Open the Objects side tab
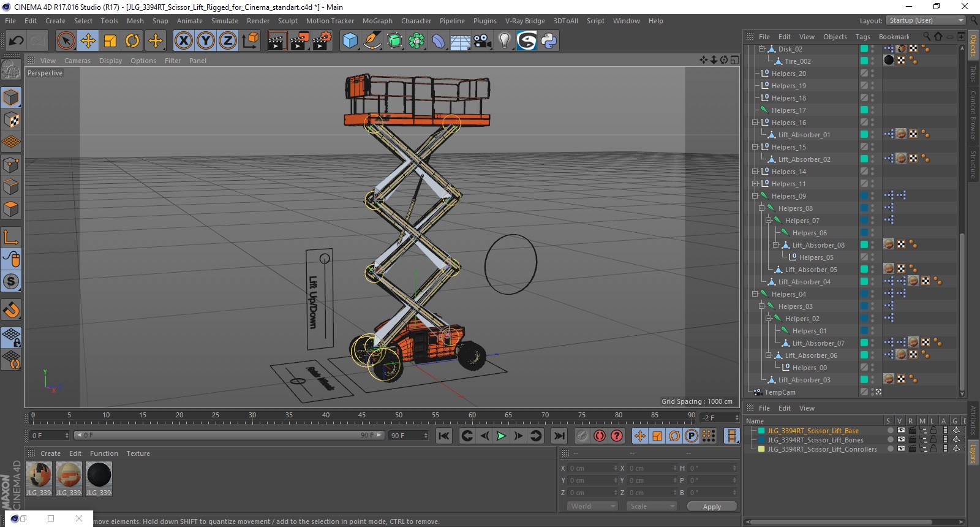 (973, 45)
